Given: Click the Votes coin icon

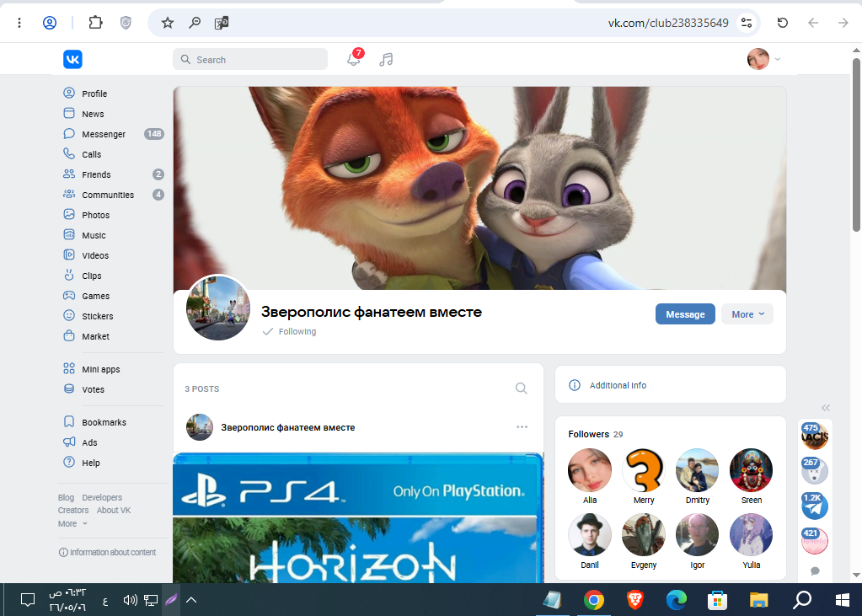Looking at the screenshot, I should [x=69, y=388].
